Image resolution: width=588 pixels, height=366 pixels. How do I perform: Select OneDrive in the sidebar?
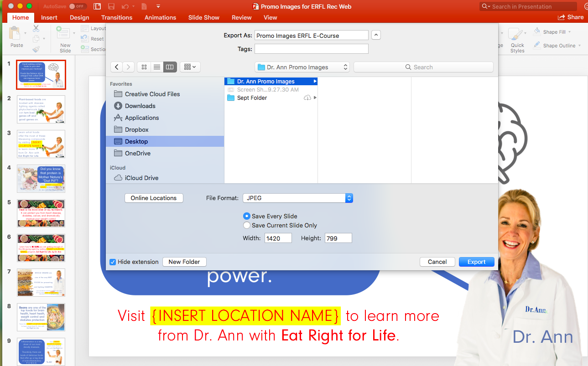(x=165, y=153)
